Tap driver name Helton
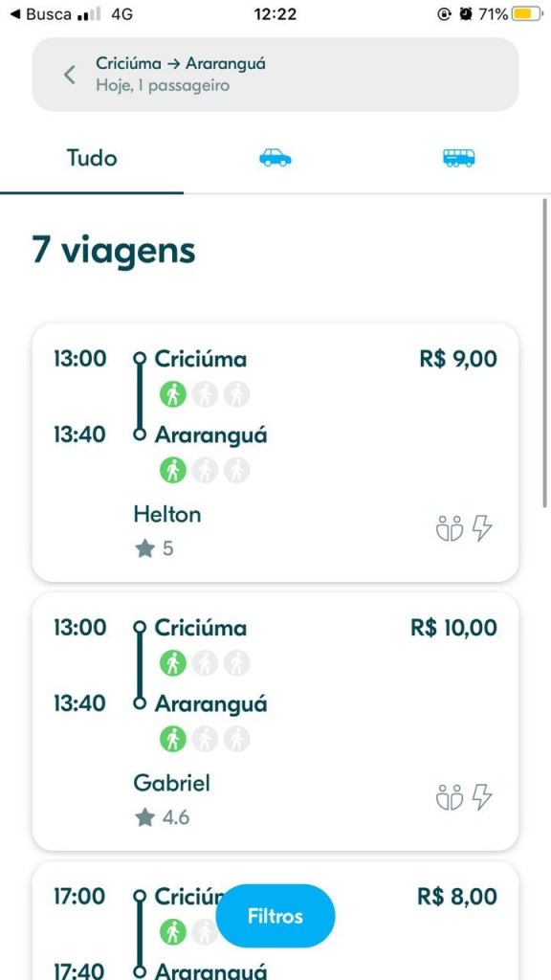Screen dimensions: 551x980 (x=167, y=514)
